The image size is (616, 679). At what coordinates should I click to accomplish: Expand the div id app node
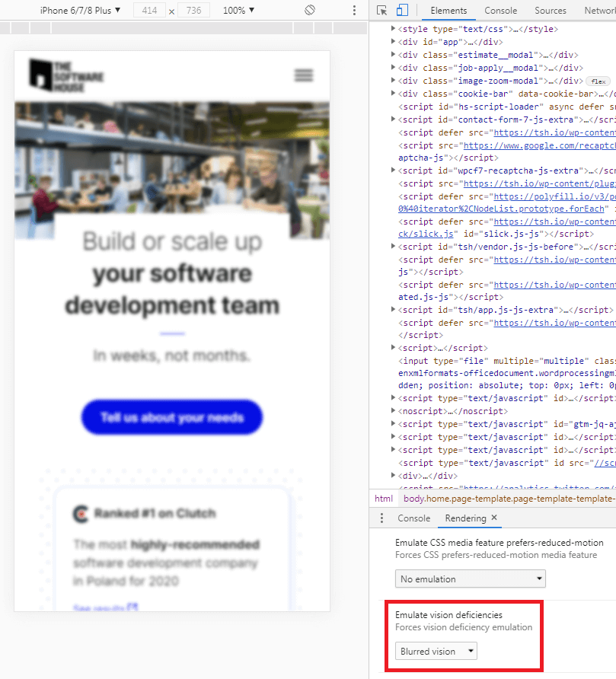393,42
